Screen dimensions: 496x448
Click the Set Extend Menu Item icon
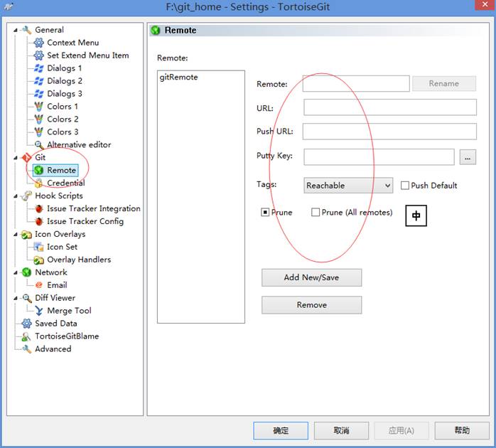click(38, 55)
